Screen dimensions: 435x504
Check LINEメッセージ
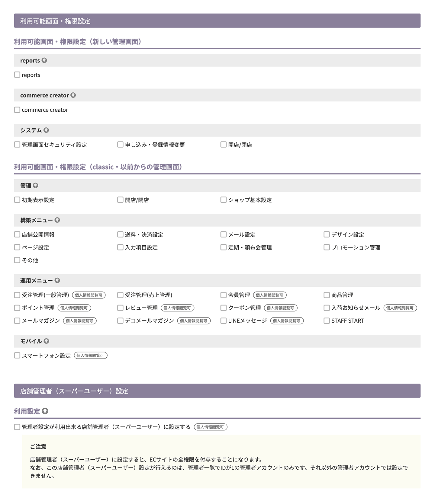point(224,321)
